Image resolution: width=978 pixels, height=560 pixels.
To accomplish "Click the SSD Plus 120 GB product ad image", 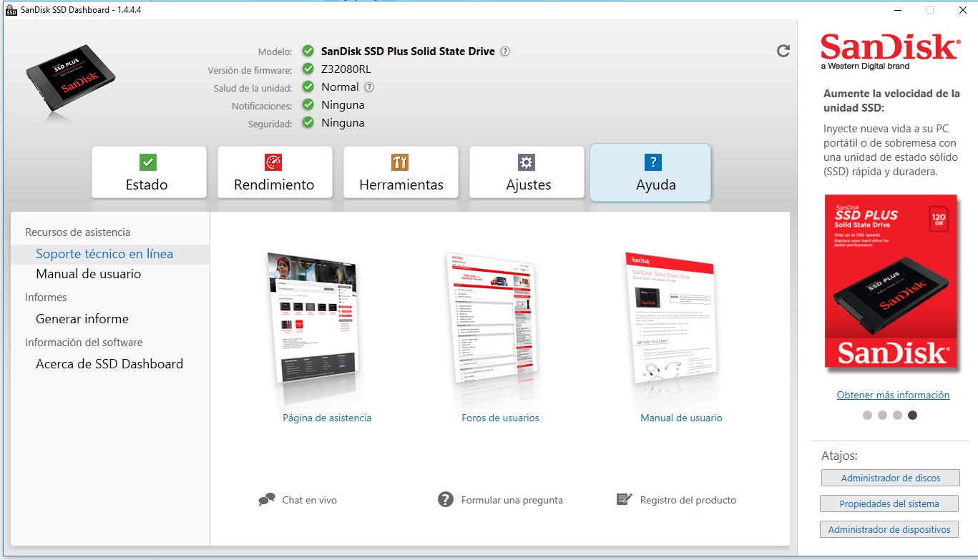I will [890, 283].
